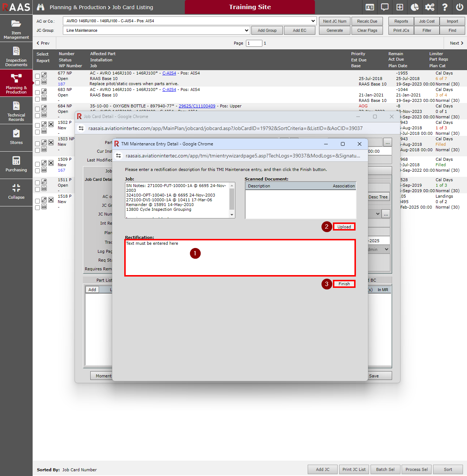Print job card 683 using the printer icon

click(44, 98)
